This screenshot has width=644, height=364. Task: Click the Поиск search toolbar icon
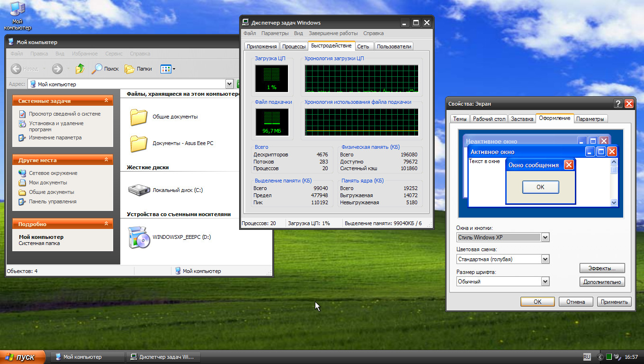105,69
